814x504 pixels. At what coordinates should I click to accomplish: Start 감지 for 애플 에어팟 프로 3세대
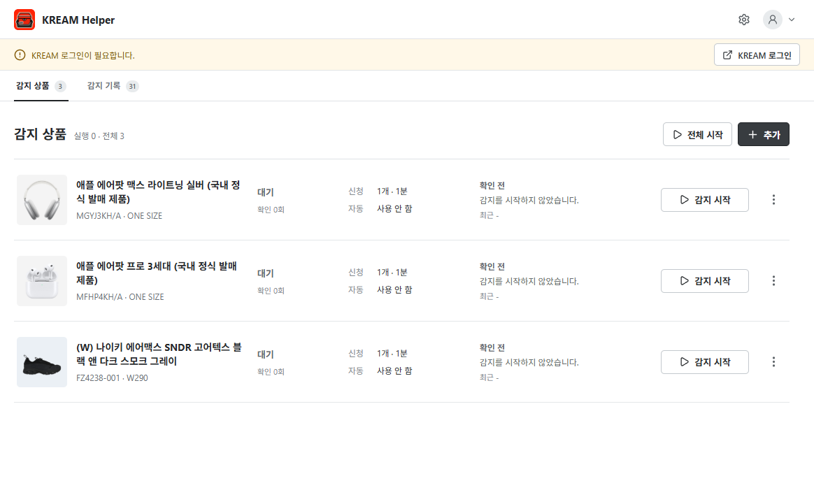click(x=704, y=281)
